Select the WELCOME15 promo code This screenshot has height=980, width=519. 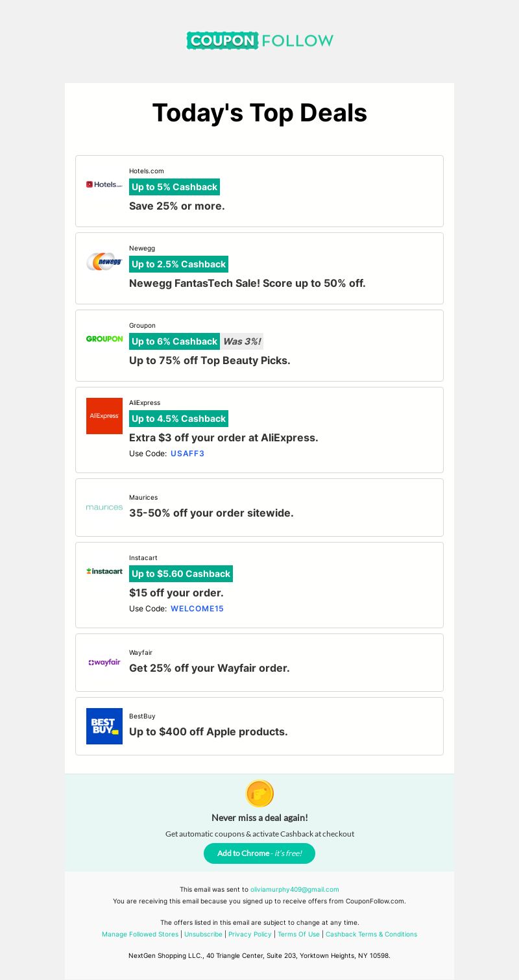[x=197, y=609]
